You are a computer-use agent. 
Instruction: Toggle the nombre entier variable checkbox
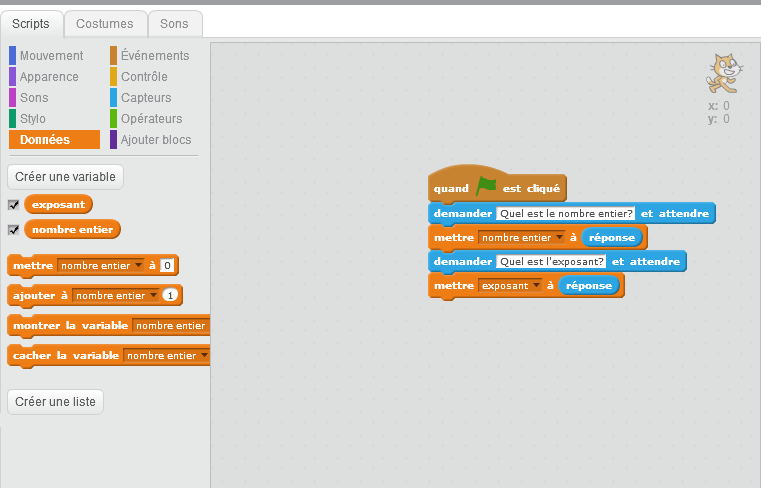click(13, 230)
